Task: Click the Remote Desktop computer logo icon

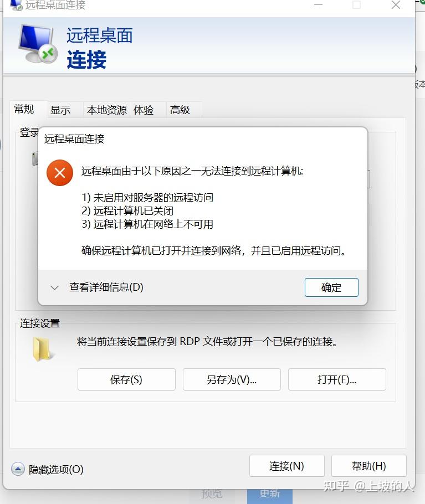Action: point(38,43)
